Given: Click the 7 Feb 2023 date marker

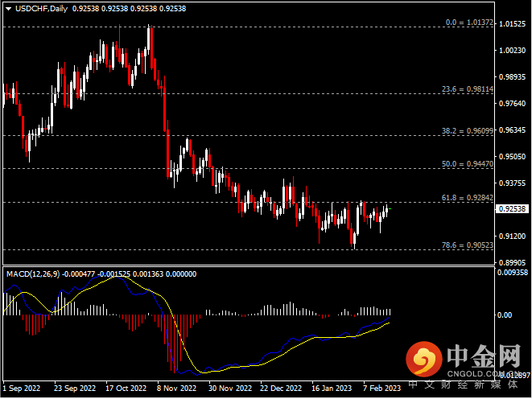Looking at the screenshot, I should point(381,387).
